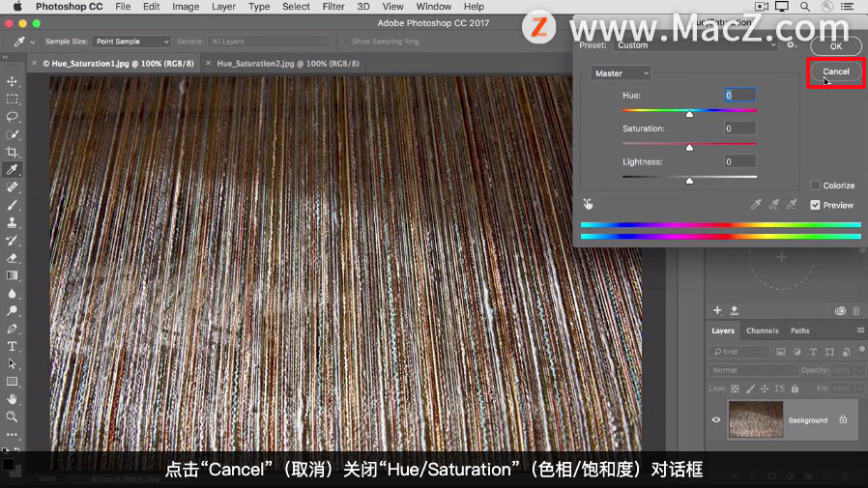
Task: Click the Saturation slider handle
Action: click(689, 148)
